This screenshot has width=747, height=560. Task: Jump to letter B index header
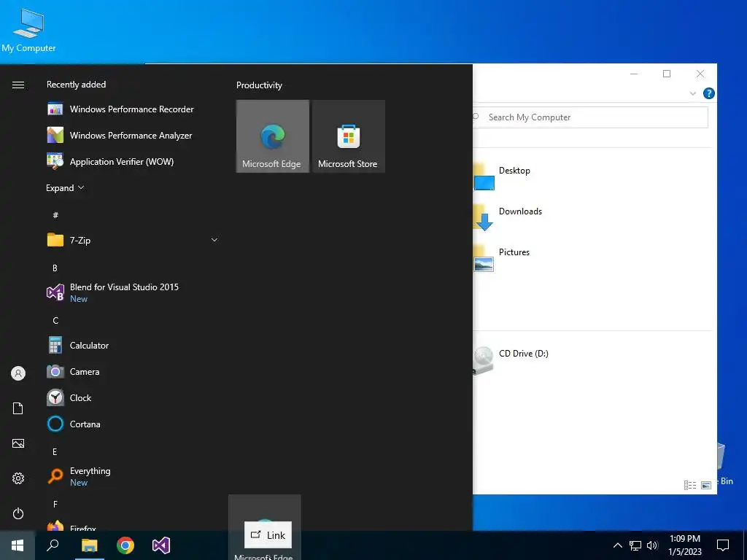[55, 268]
